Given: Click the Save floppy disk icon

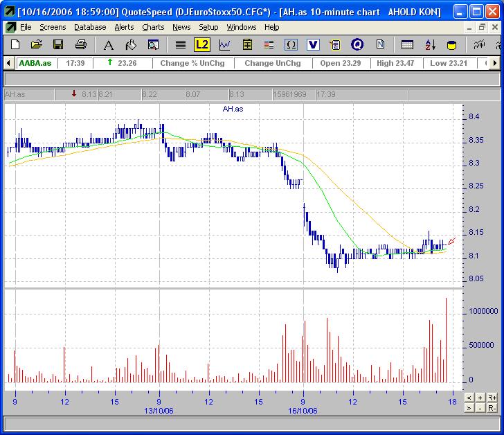Looking at the screenshot, I should (58, 45).
